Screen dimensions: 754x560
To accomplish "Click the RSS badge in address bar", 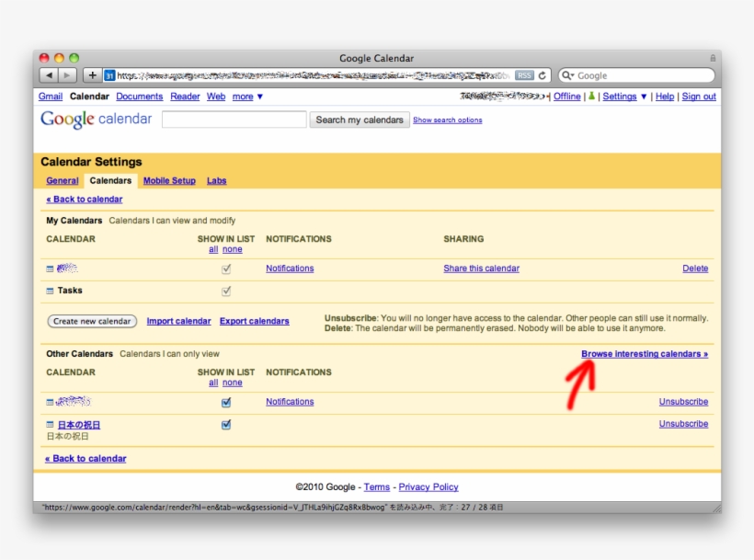I will [524, 75].
